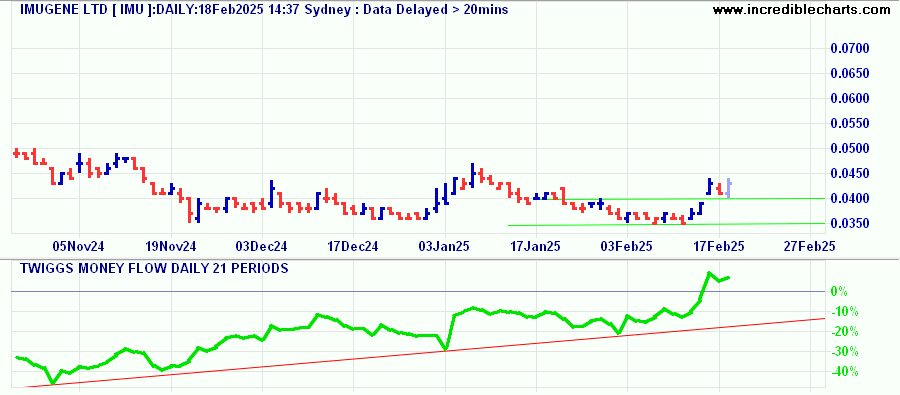The image size is (900, 395).
Task: Click the 0.0550 price axis label
Action: click(850, 123)
